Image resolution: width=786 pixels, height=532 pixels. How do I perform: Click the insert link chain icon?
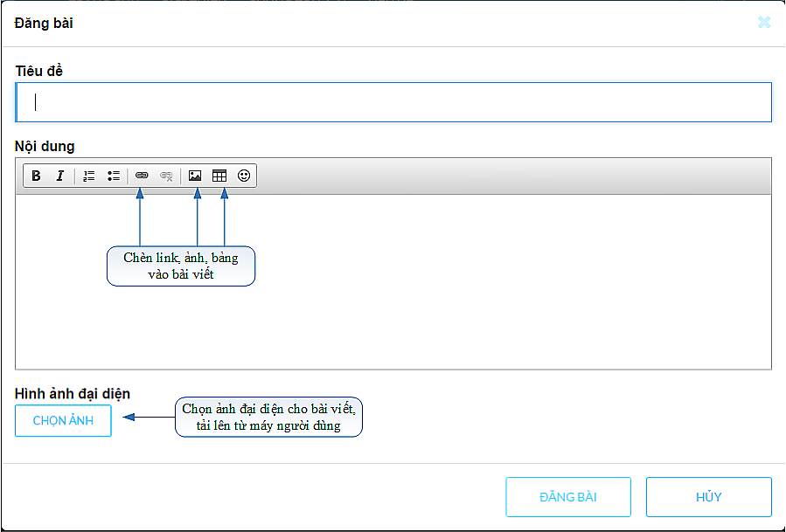(x=142, y=176)
